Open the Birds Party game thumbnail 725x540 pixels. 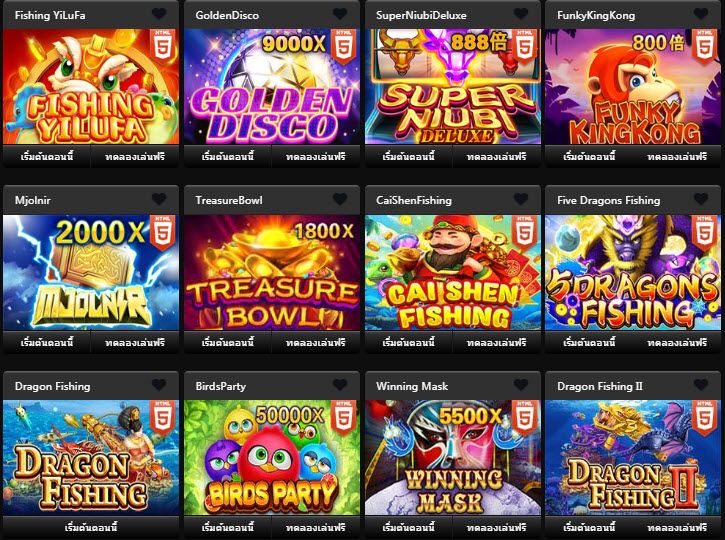point(272,458)
